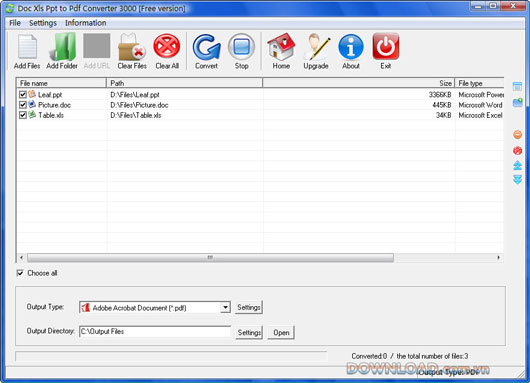Click the Upgrade toolbar icon
The image size is (530, 383).
(x=316, y=47)
